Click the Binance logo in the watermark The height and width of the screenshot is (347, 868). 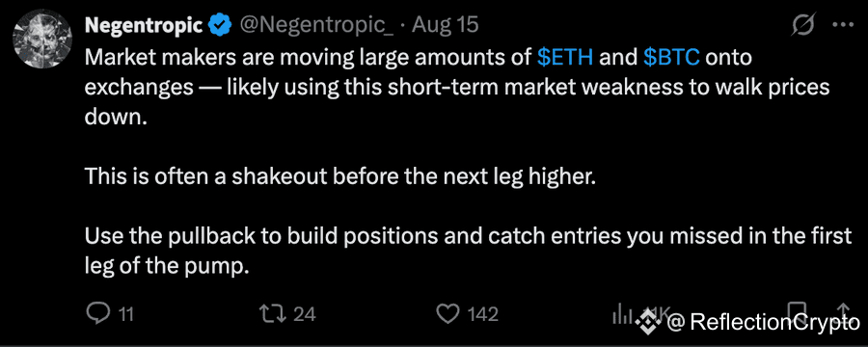pyautogui.click(x=646, y=320)
